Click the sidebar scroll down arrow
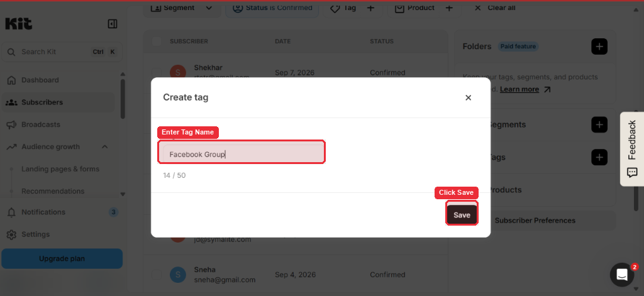 pos(123,194)
